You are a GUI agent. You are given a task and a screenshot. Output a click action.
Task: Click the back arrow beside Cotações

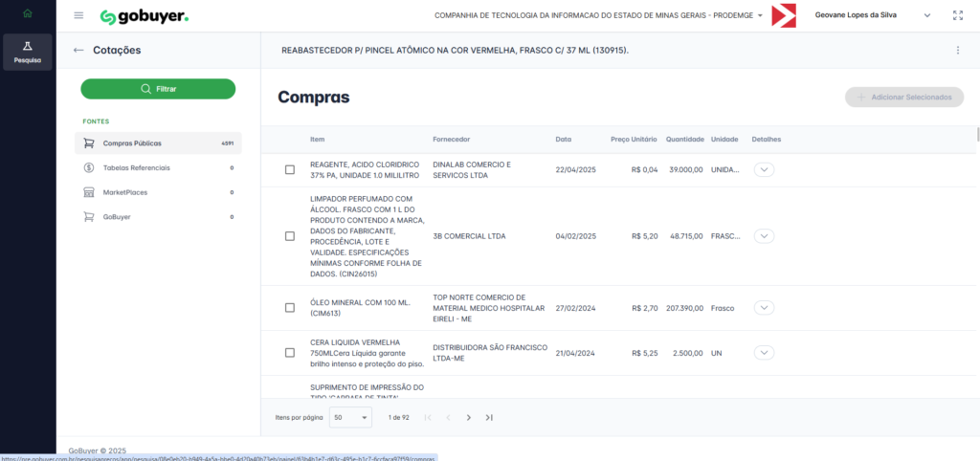[78, 50]
